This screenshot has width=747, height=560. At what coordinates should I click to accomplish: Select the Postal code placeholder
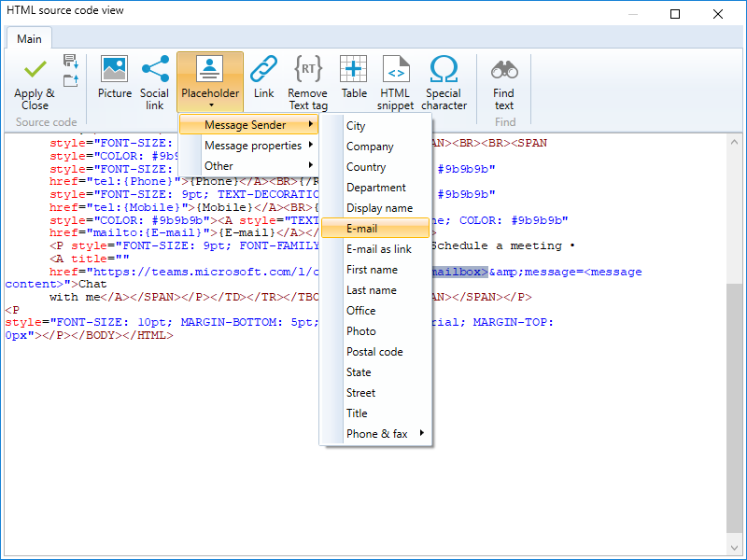(x=375, y=351)
